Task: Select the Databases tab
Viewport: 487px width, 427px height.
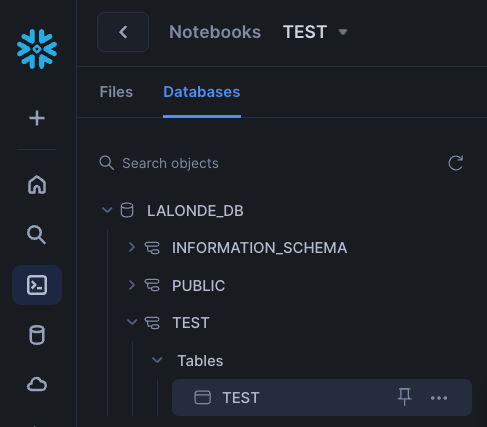Action: tap(202, 92)
